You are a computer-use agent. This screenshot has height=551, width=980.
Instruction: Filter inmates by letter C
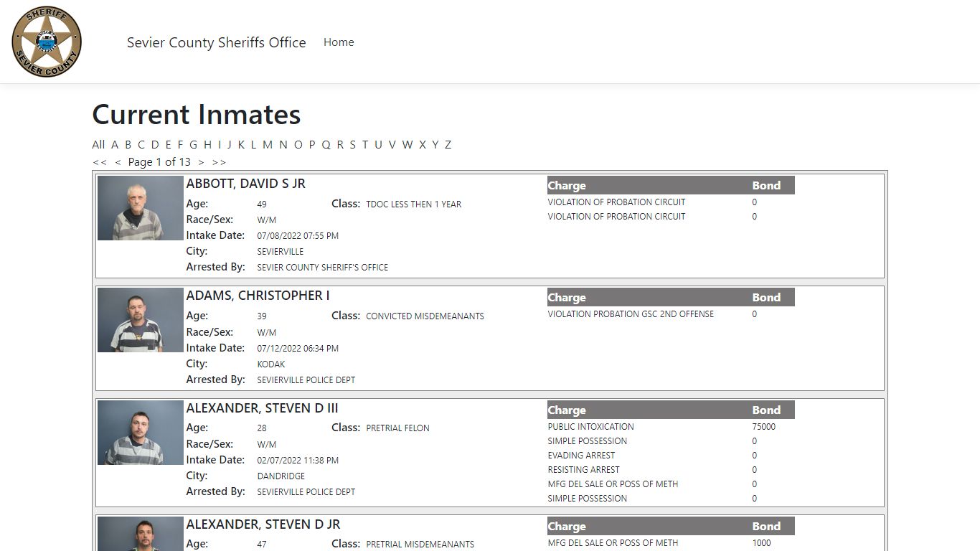[x=141, y=144]
